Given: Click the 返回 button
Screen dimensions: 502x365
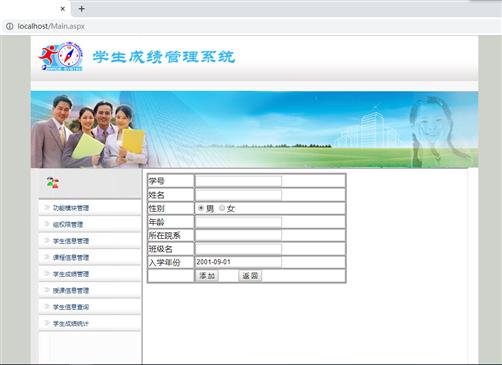Looking at the screenshot, I should (250, 276).
